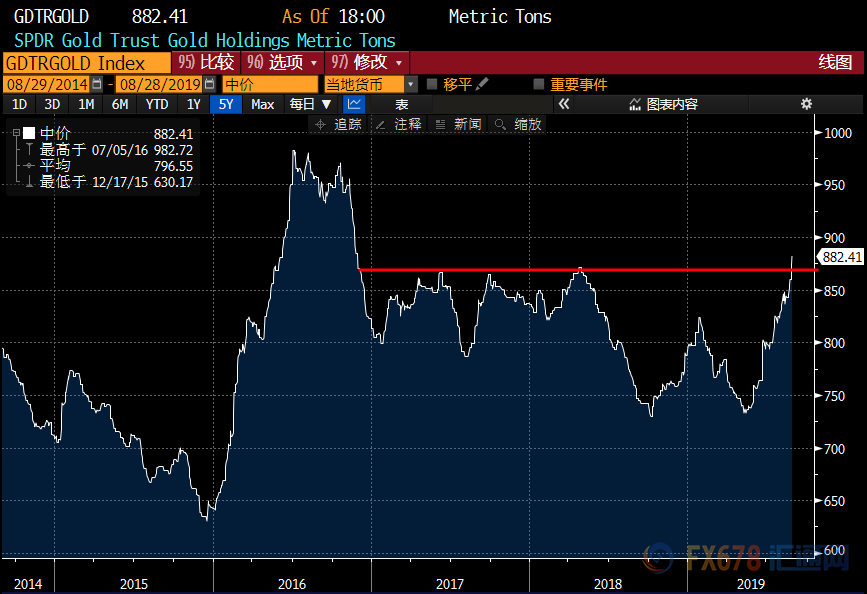867x594 pixels.
Task: Activate the 缩放 zoom magnifier tool
Action: [x=518, y=124]
